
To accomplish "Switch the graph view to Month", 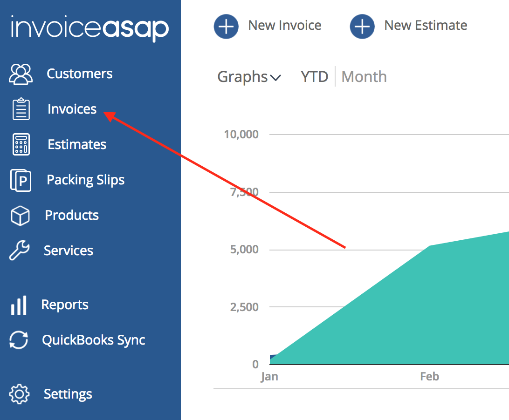I will (x=364, y=76).
